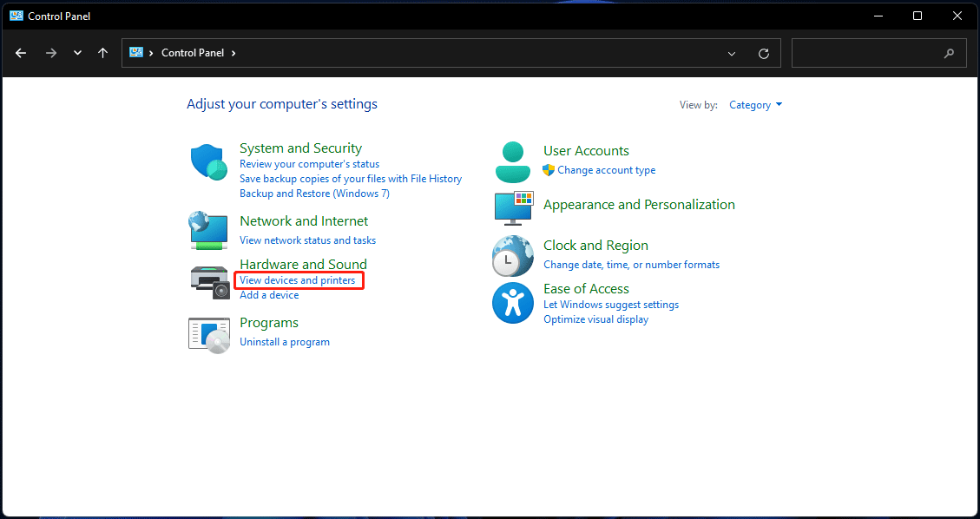Open View devices and printers link

(x=298, y=280)
